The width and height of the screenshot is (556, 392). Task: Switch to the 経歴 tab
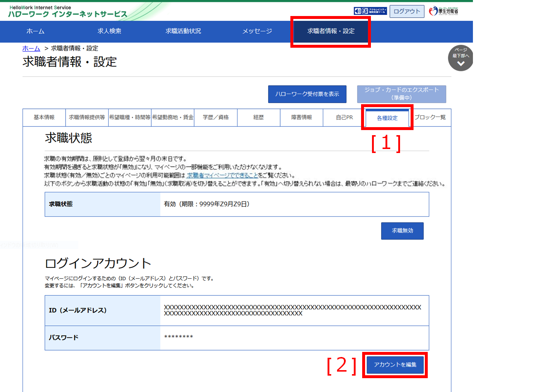click(x=259, y=117)
